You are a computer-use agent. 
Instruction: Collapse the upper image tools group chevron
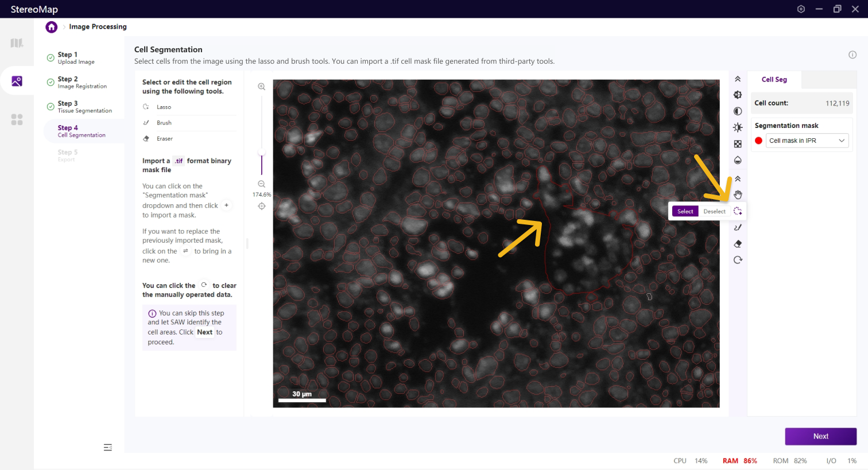738,79
